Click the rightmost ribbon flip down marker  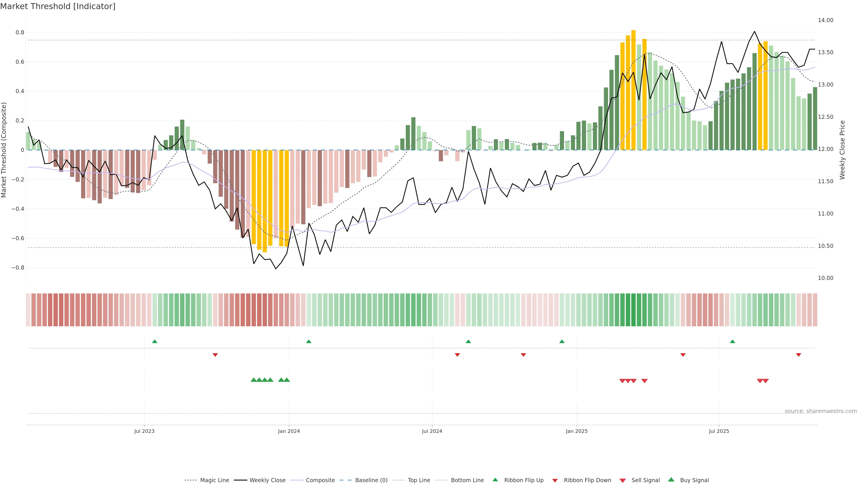point(799,355)
